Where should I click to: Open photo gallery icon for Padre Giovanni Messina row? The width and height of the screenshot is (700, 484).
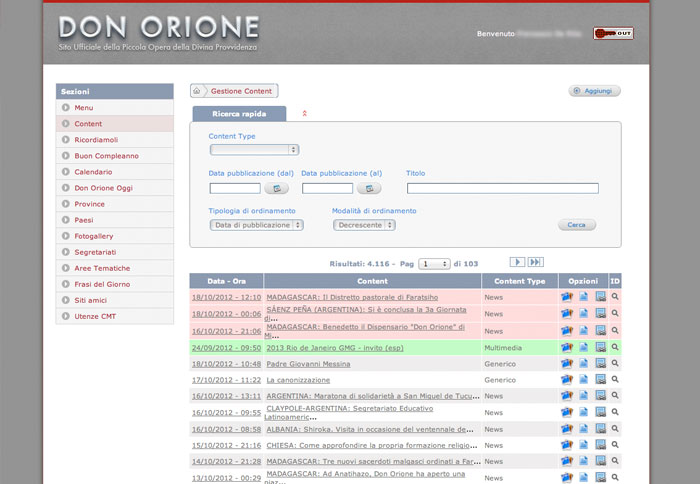click(x=567, y=363)
